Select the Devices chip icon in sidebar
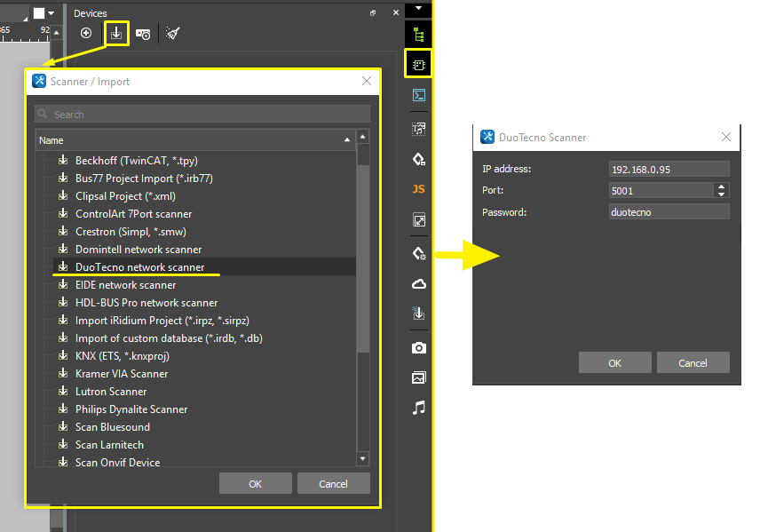Screen dimensions: 768x532 (419, 65)
